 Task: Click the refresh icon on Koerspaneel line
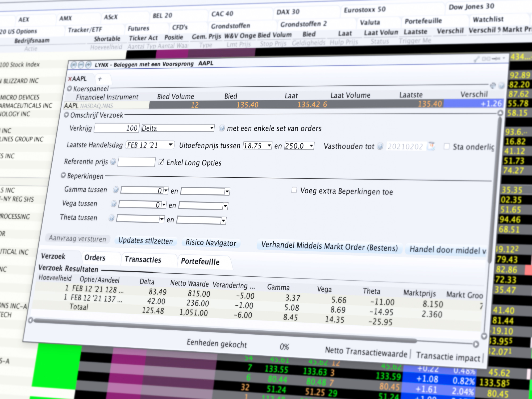493,85
